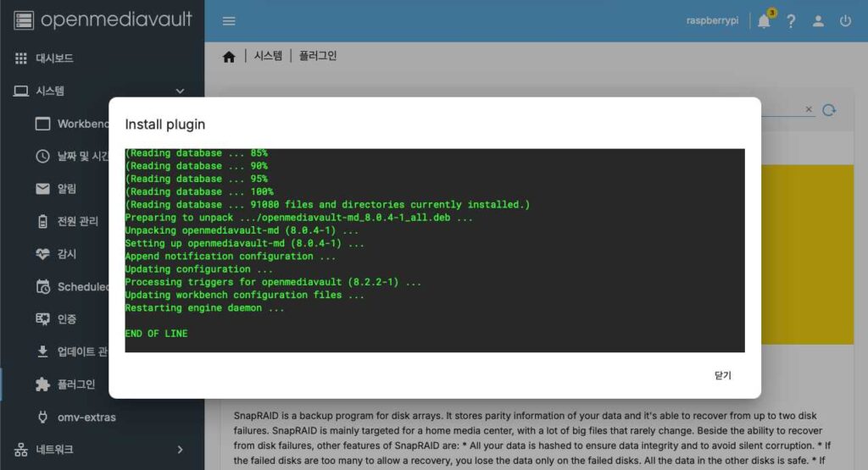Click the plug icon for omv-extras
The height and width of the screenshot is (470, 868).
click(42, 417)
